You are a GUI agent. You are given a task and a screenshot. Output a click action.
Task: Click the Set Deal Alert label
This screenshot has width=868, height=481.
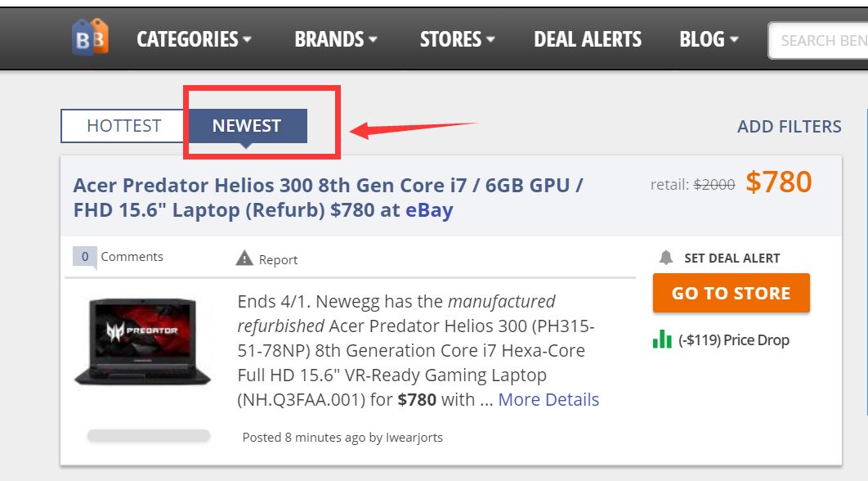point(732,258)
